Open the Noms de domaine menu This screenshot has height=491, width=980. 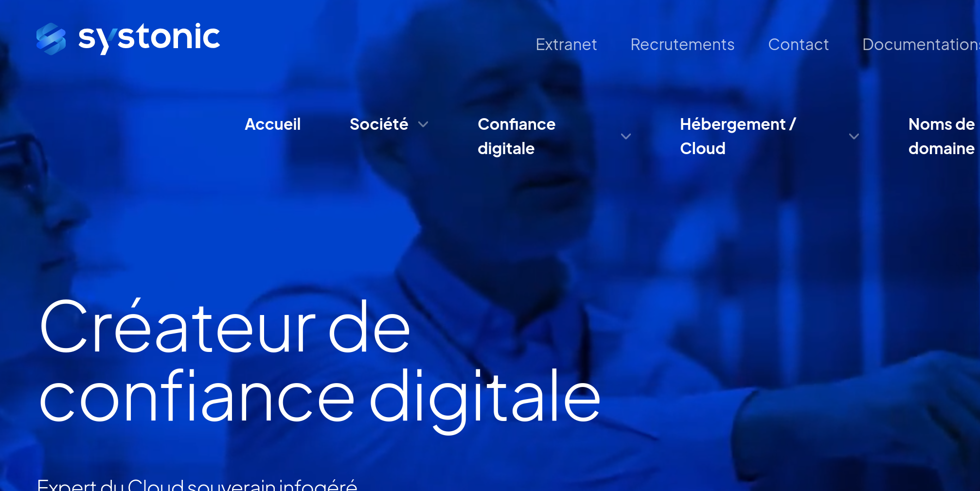tap(942, 136)
